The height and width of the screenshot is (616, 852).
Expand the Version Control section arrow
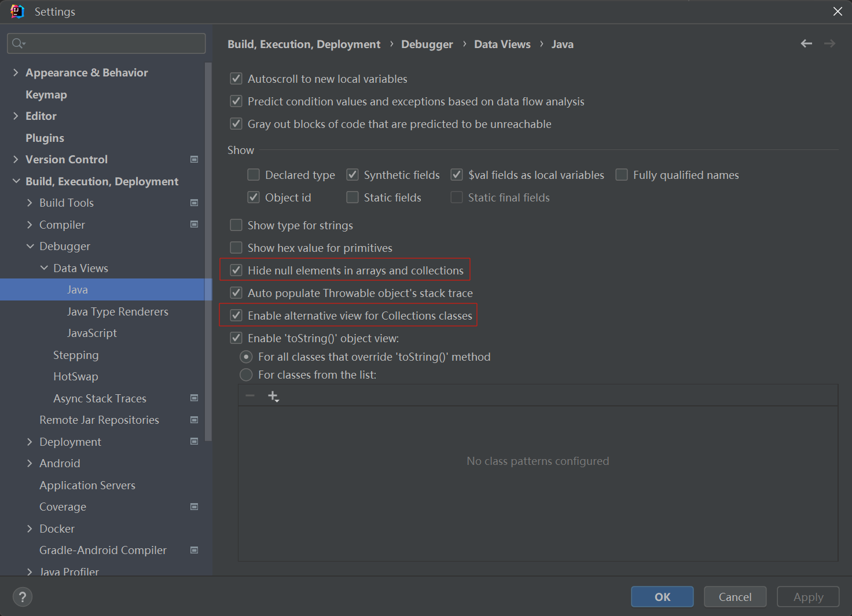(16, 159)
